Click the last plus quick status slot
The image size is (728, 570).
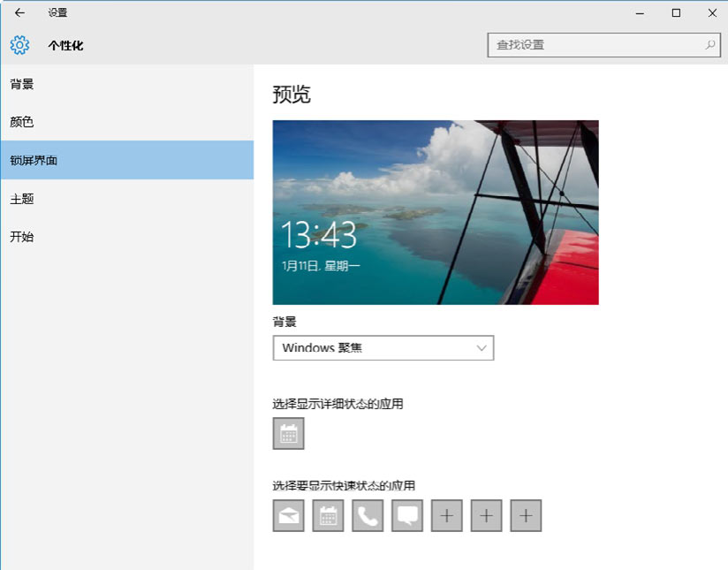[526, 516]
